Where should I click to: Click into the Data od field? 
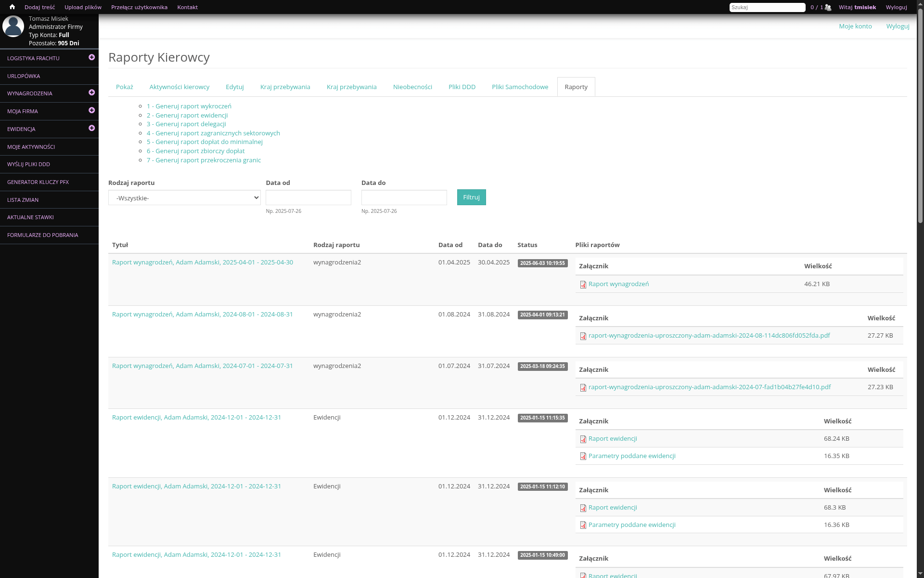point(308,197)
